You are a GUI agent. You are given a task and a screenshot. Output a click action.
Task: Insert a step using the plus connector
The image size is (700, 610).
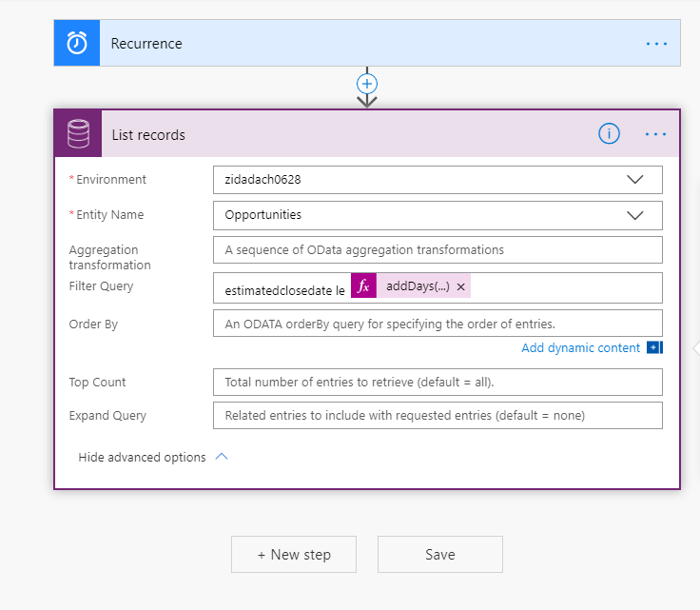[367, 84]
